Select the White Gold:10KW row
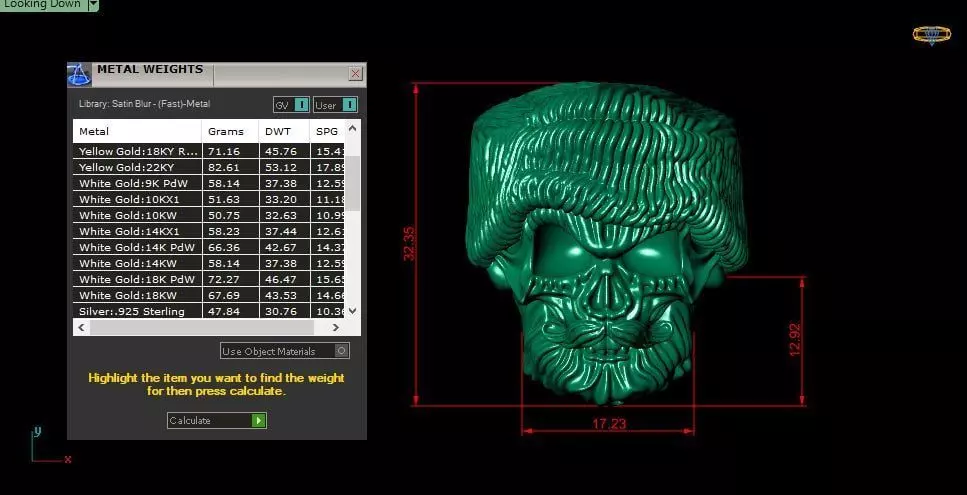 pyautogui.click(x=208, y=215)
